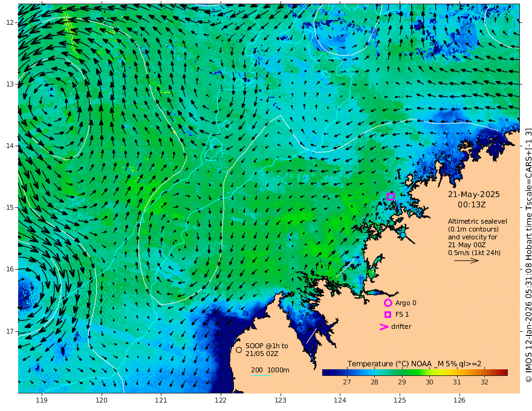Image resolution: width=532 pixels, height=411 pixels.
Task: Pick the 30°C yellow-green point on the colorbar
Action: click(x=429, y=372)
